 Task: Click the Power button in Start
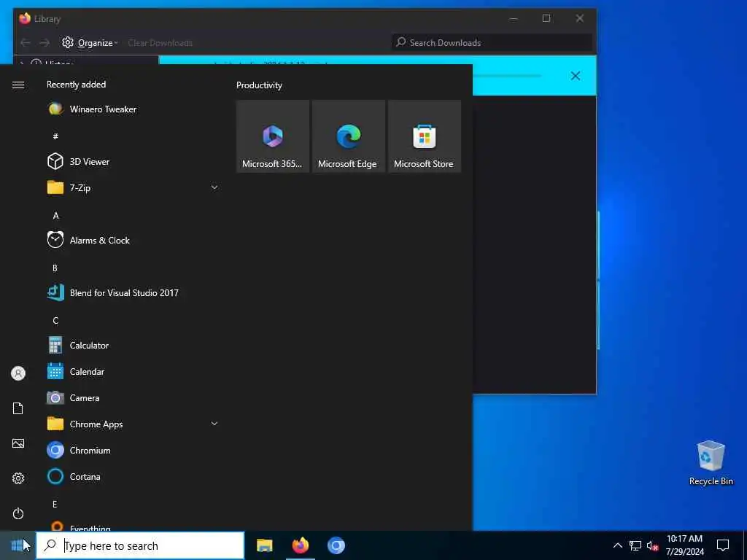18,513
